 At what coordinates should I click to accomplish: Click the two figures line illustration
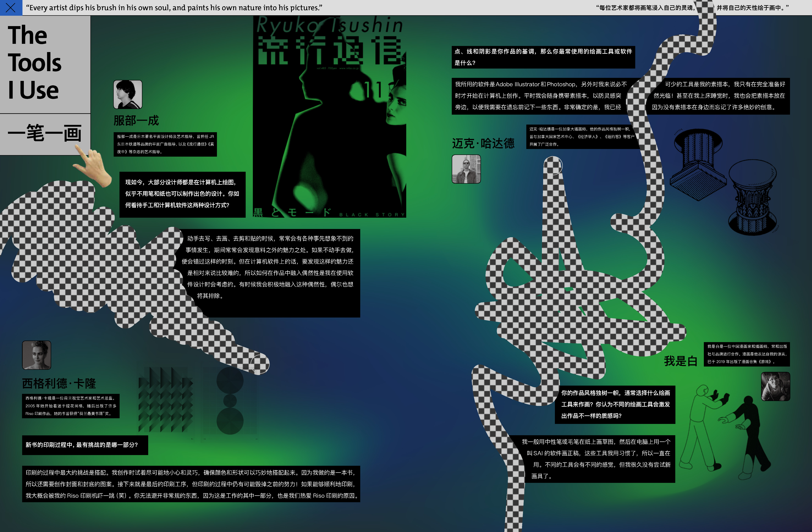[x=725, y=432]
